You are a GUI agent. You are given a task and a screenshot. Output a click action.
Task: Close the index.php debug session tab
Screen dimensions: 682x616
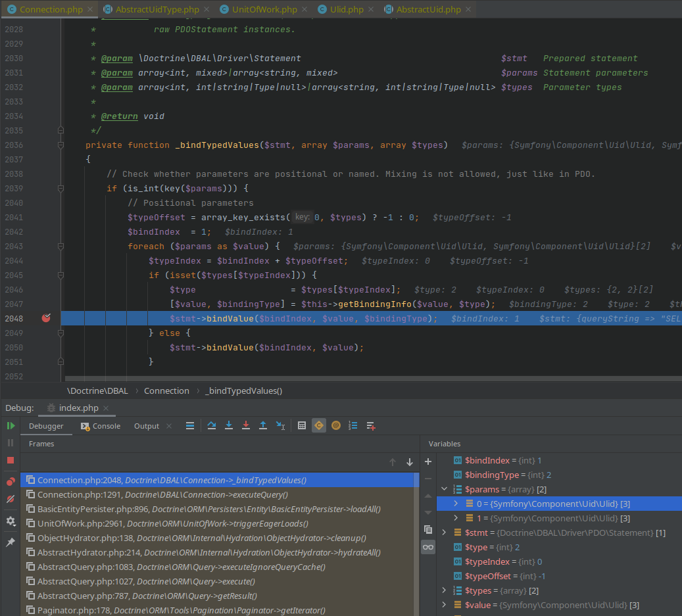pos(106,408)
